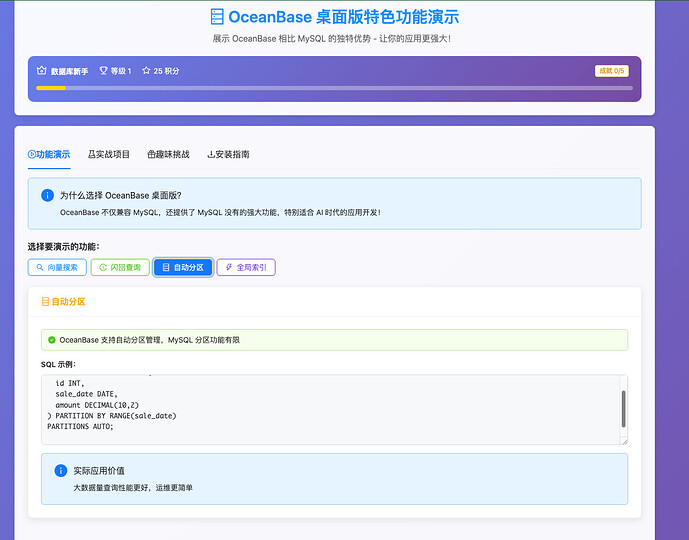Switch to the 功能演示 tab

pyautogui.click(x=49, y=154)
